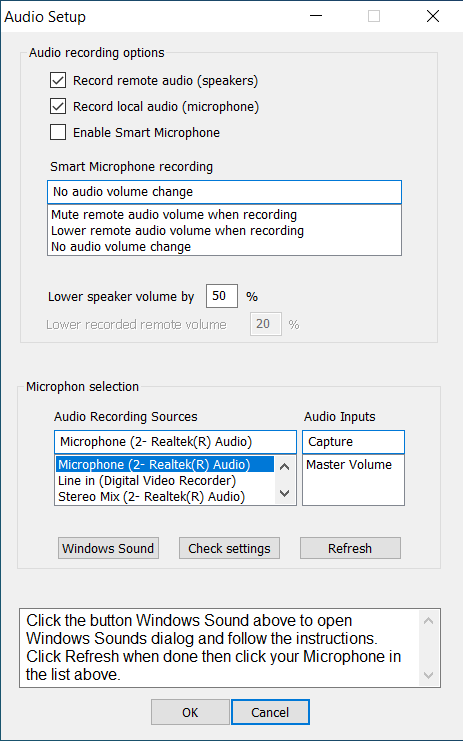
Task: Click the Lower speaker volume percent field
Action: tap(222, 296)
